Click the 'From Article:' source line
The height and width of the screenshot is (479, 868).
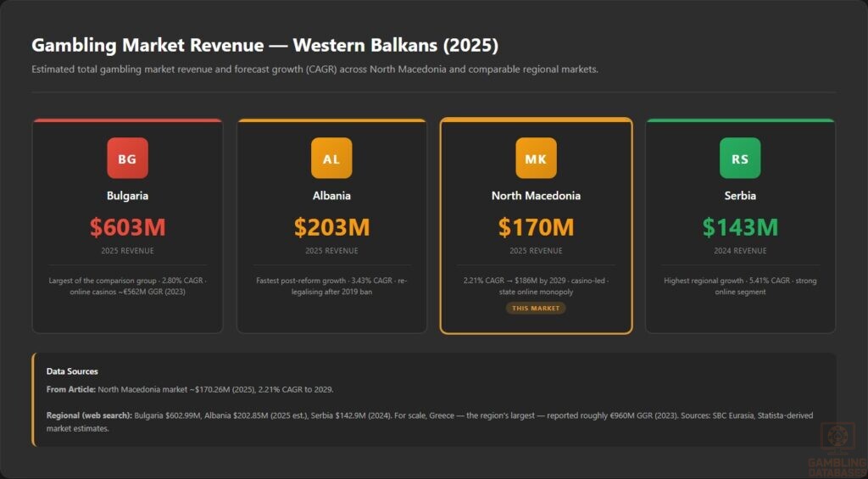point(190,389)
